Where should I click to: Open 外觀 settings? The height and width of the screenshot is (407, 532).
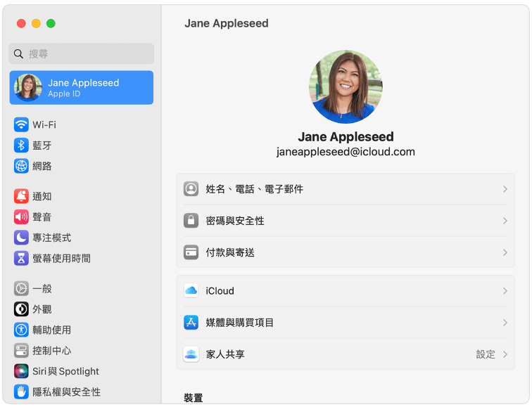click(42, 309)
